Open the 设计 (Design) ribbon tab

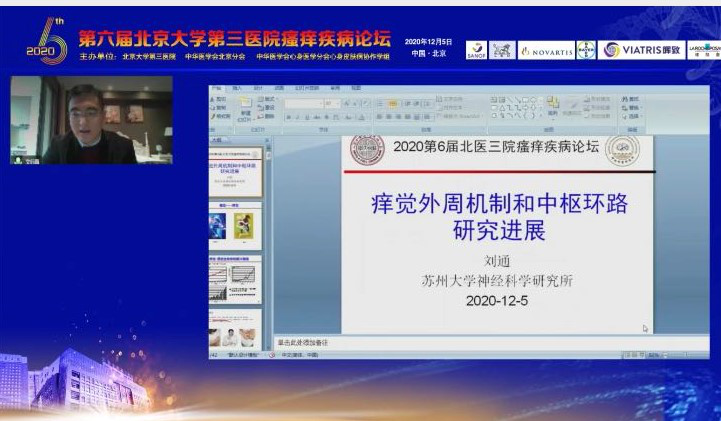pyautogui.click(x=258, y=88)
